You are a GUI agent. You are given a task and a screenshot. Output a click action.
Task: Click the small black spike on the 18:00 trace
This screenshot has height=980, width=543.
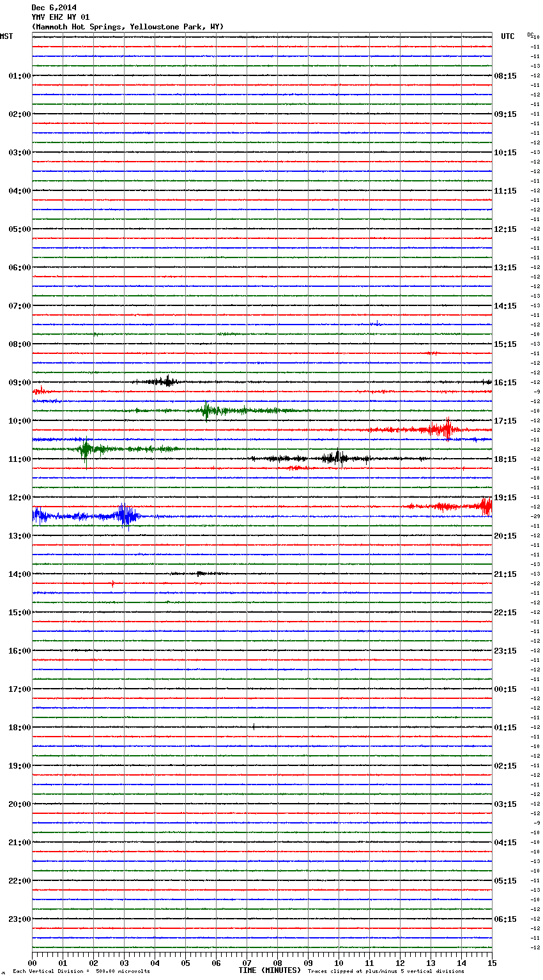pos(254,726)
